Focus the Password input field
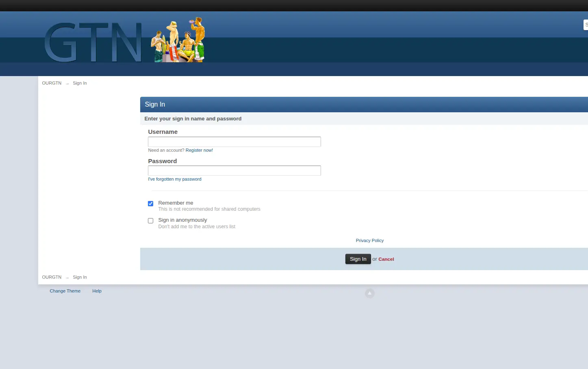 (234, 170)
